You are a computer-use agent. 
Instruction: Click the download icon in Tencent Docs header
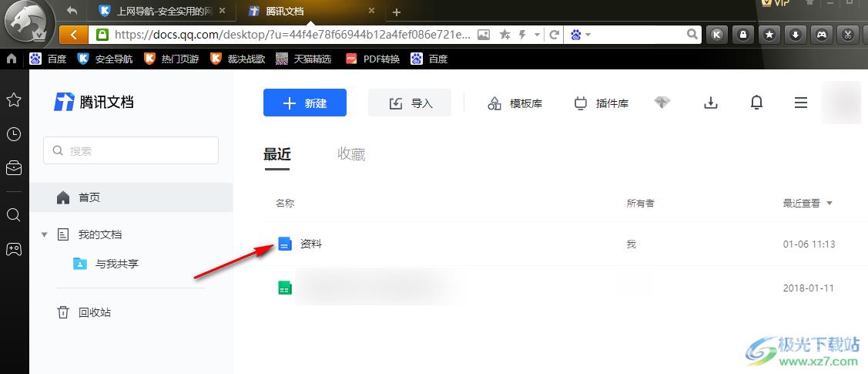click(710, 103)
